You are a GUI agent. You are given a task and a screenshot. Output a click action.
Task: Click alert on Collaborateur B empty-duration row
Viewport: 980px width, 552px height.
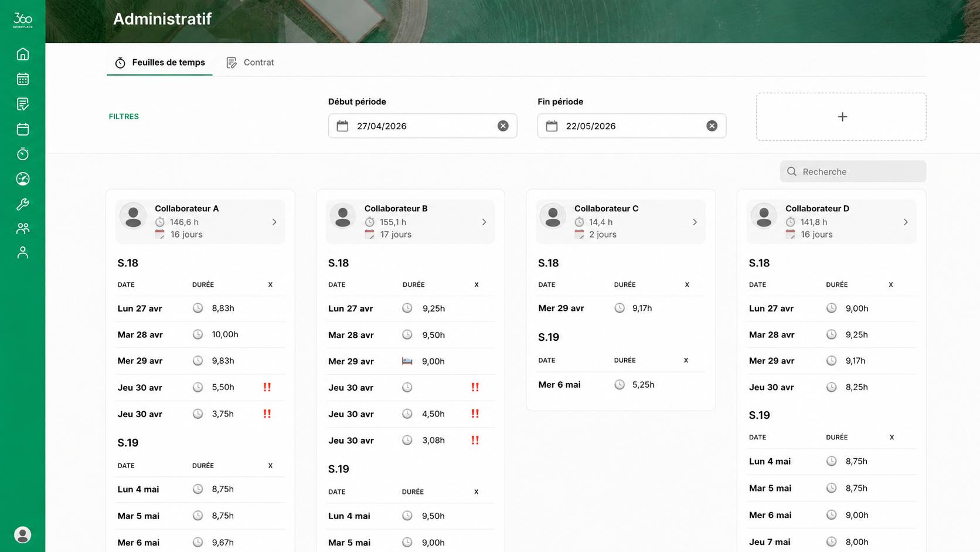[475, 387]
